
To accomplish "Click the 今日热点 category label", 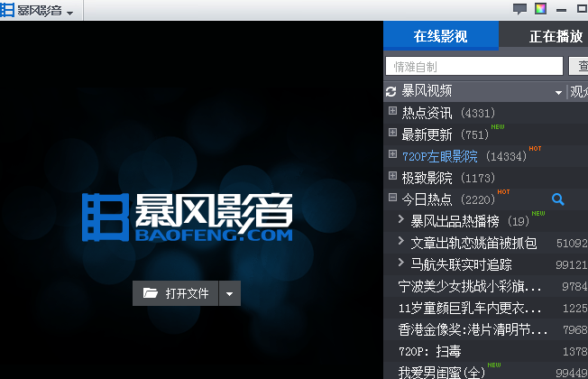I will (427, 199).
